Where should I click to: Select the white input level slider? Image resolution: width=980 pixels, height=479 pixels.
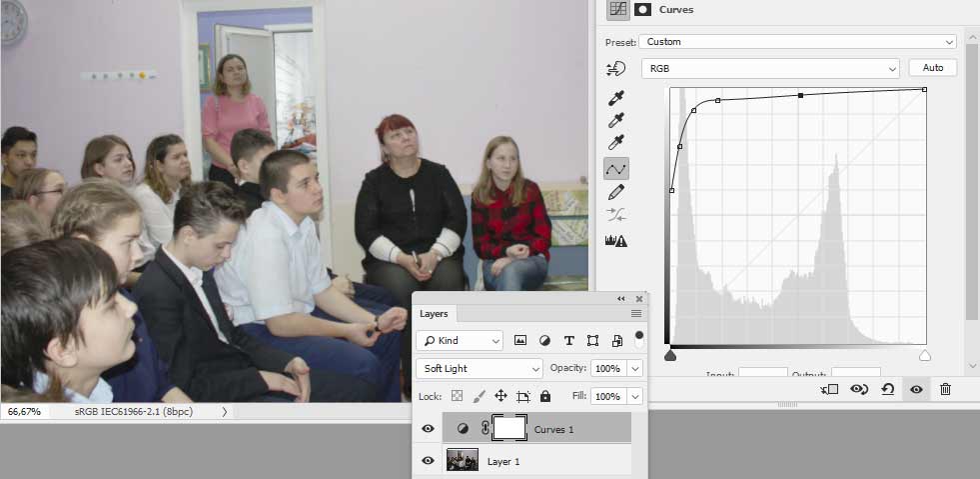point(925,356)
